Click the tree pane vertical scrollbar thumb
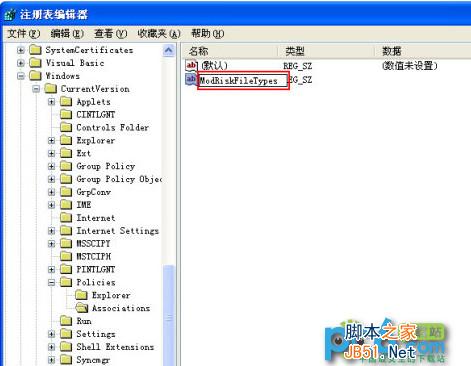The width and height of the screenshot is (471, 366). (169, 315)
